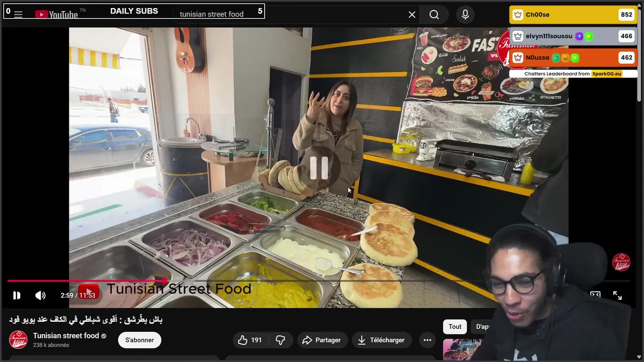Share the video with Partager
Viewport: 644px width, 362px height.
point(321,340)
